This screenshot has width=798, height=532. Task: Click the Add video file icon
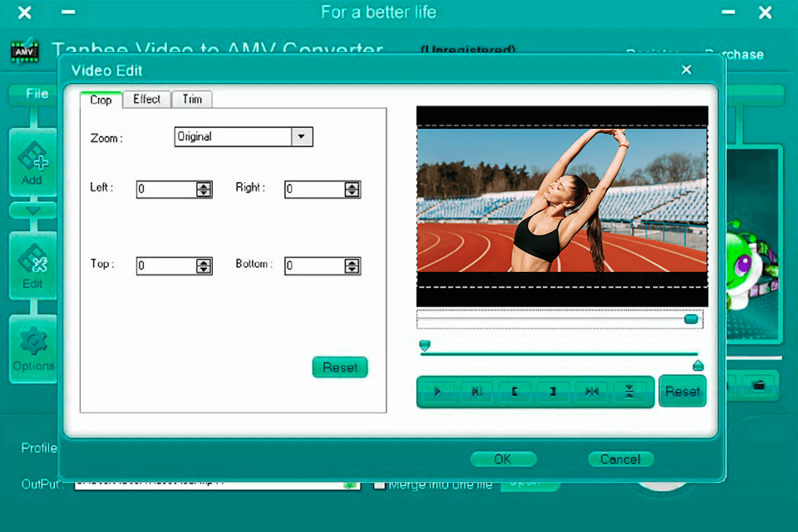(32, 161)
